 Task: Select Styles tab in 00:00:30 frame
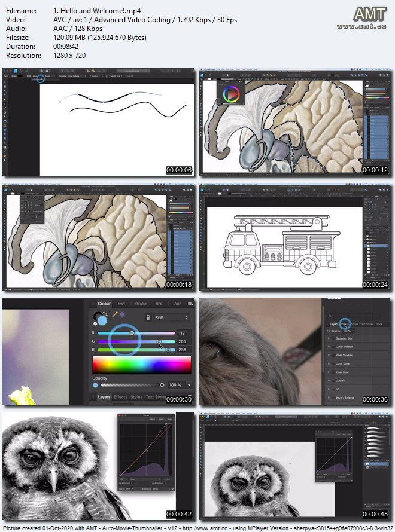(x=136, y=397)
